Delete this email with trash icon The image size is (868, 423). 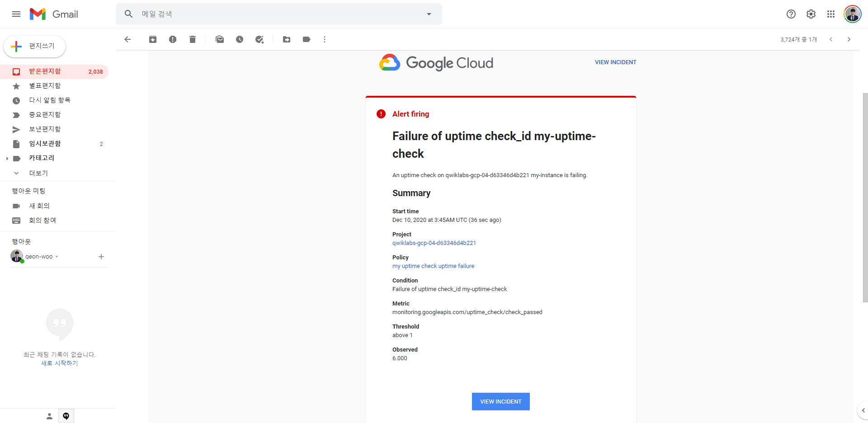pyautogui.click(x=193, y=39)
